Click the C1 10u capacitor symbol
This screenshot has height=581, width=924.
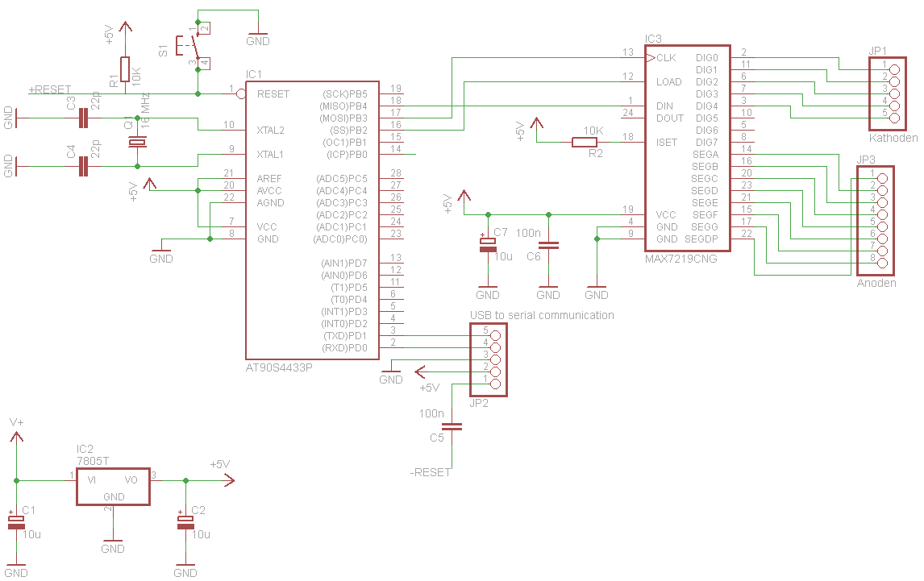coord(16,522)
